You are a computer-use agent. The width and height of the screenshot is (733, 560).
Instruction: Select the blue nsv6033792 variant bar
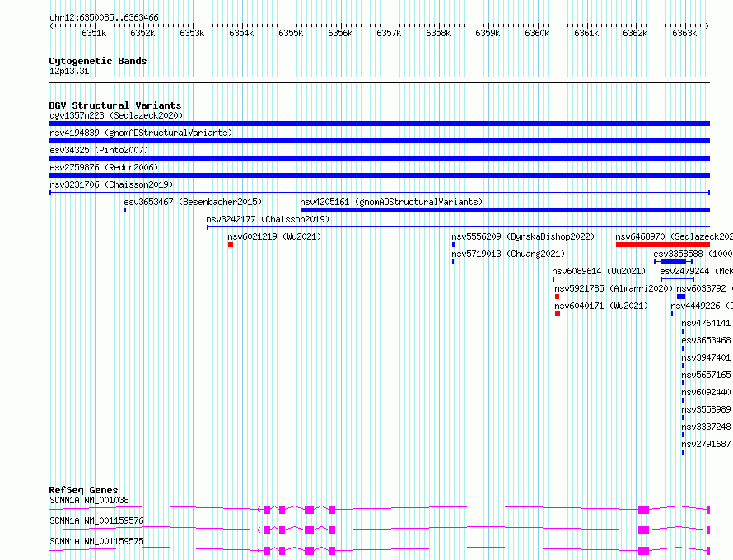[681, 296]
